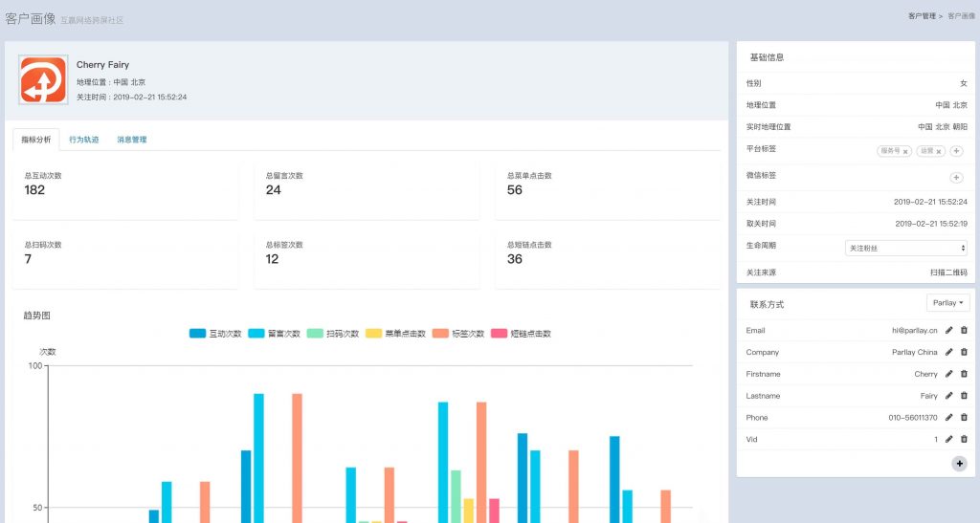The image size is (980, 523).
Task: Click the Cherry Fairy profile avatar
Action: click(x=43, y=80)
